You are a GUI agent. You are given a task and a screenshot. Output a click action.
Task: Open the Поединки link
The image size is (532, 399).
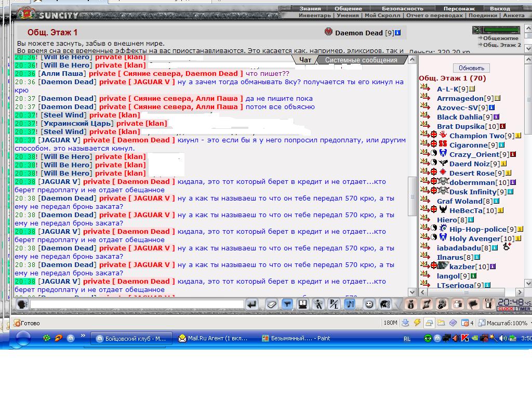pyautogui.click(x=483, y=15)
